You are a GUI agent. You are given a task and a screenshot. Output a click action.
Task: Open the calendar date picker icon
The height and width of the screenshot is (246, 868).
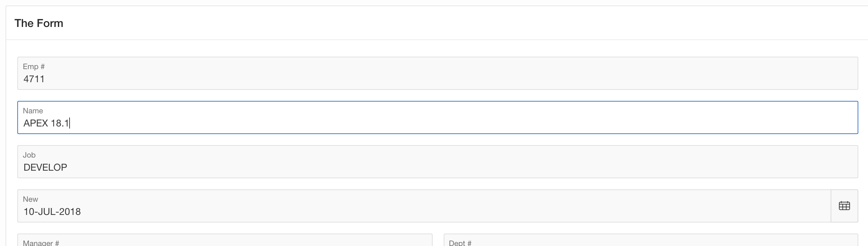point(844,206)
